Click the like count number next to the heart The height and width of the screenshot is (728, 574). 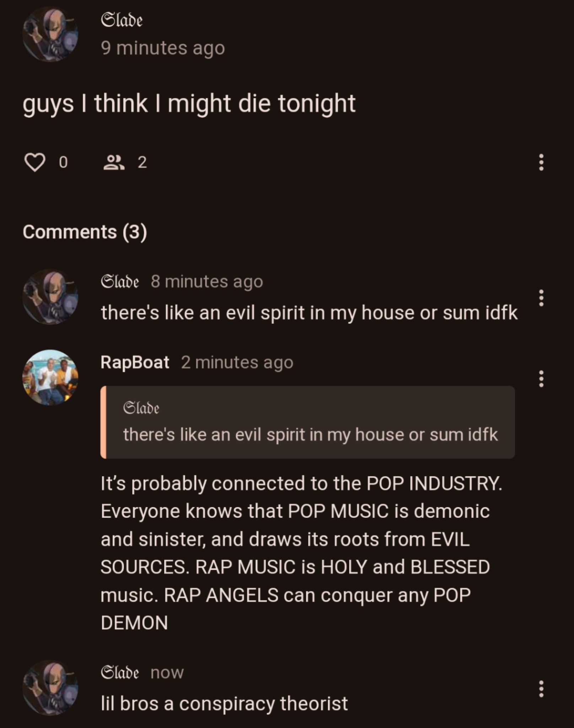pyautogui.click(x=63, y=162)
